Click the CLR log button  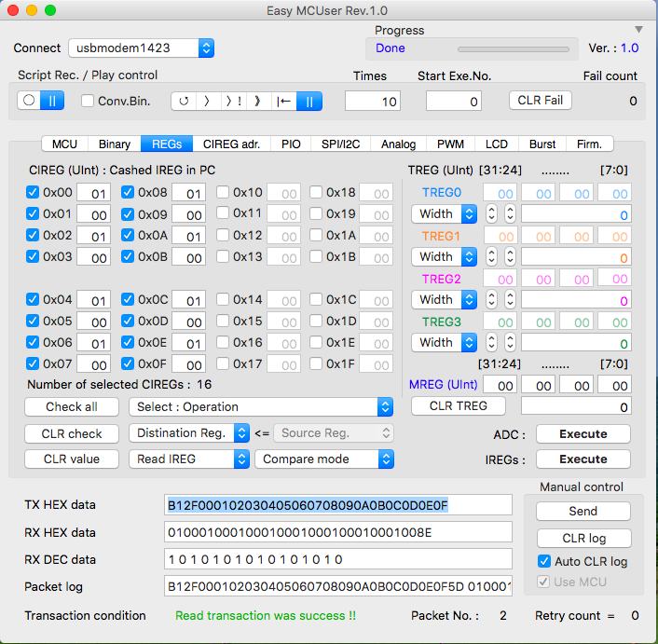[584, 538]
